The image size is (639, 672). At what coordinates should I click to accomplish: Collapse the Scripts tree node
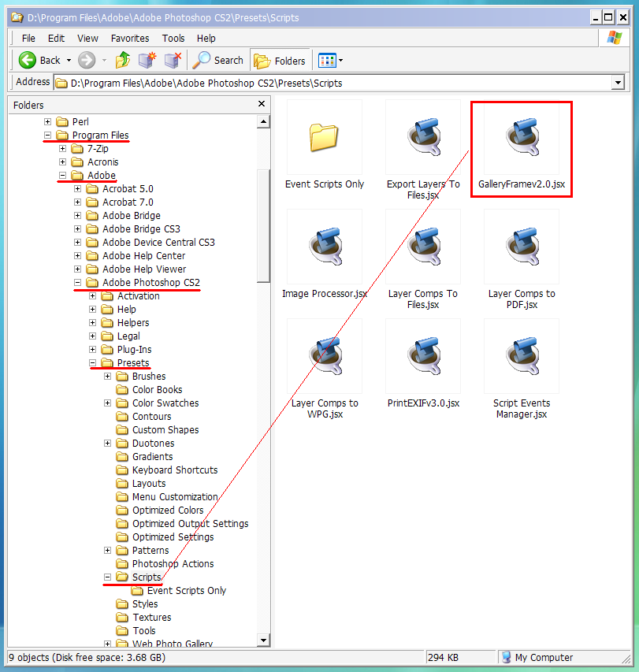[108, 577]
